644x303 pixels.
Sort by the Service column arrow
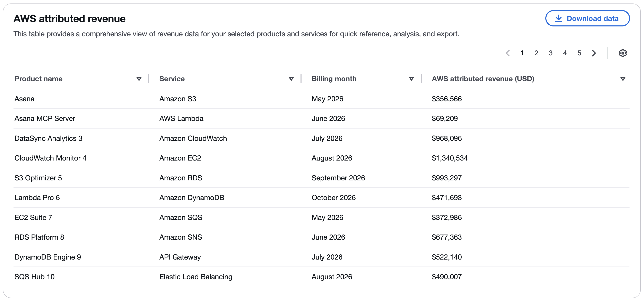pyautogui.click(x=291, y=79)
